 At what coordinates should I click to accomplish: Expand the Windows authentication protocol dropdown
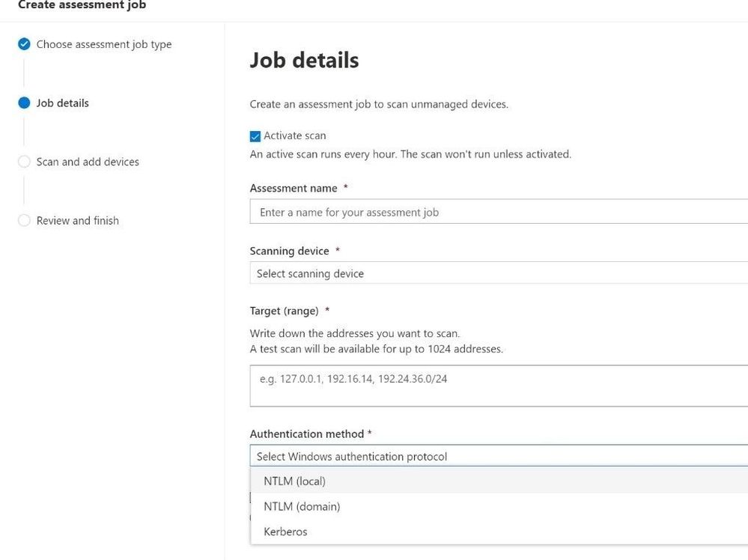click(498, 456)
